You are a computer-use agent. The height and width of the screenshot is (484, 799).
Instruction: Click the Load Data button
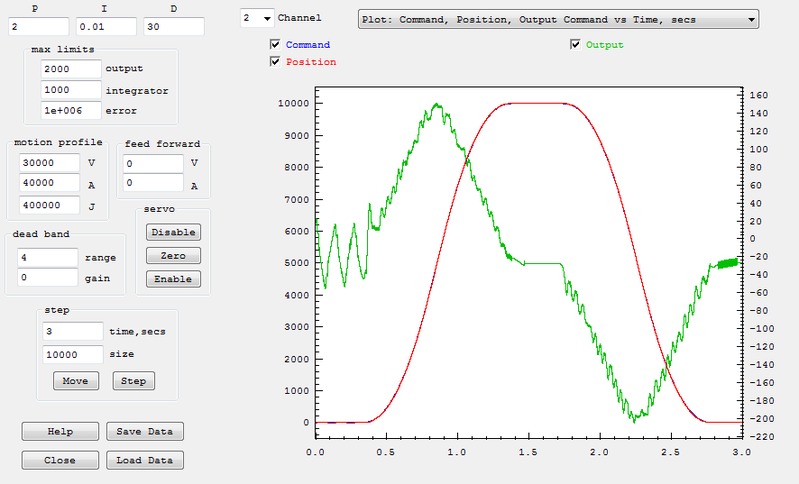click(144, 461)
